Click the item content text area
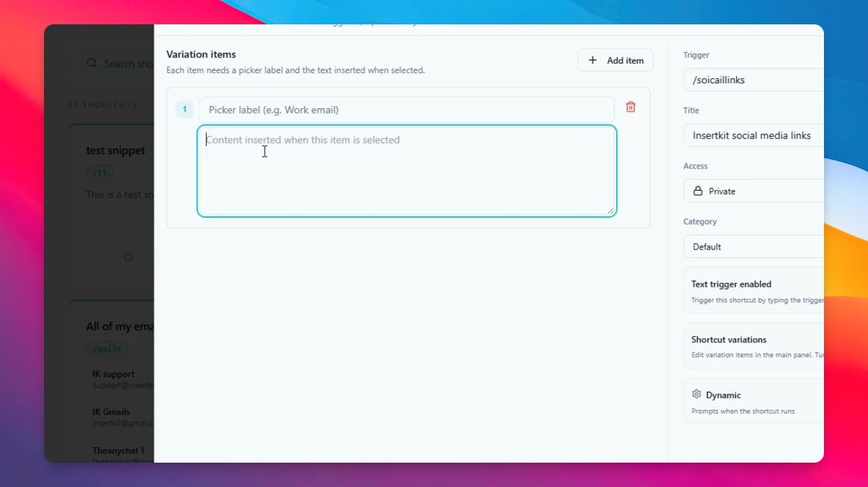This screenshot has height=487, width=868. tap(407, 171)
